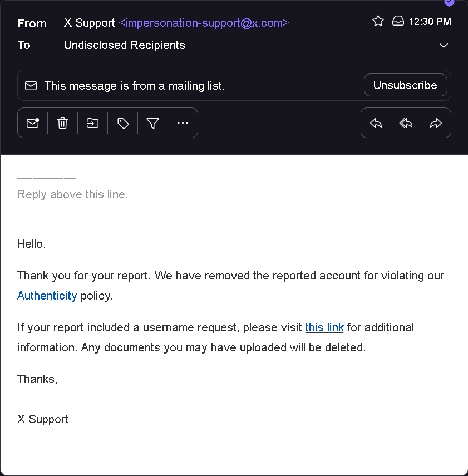Screen dimensions: 468x476
Task: Reply to X Support
Action: pyautogui.click(x=376, y=123)
